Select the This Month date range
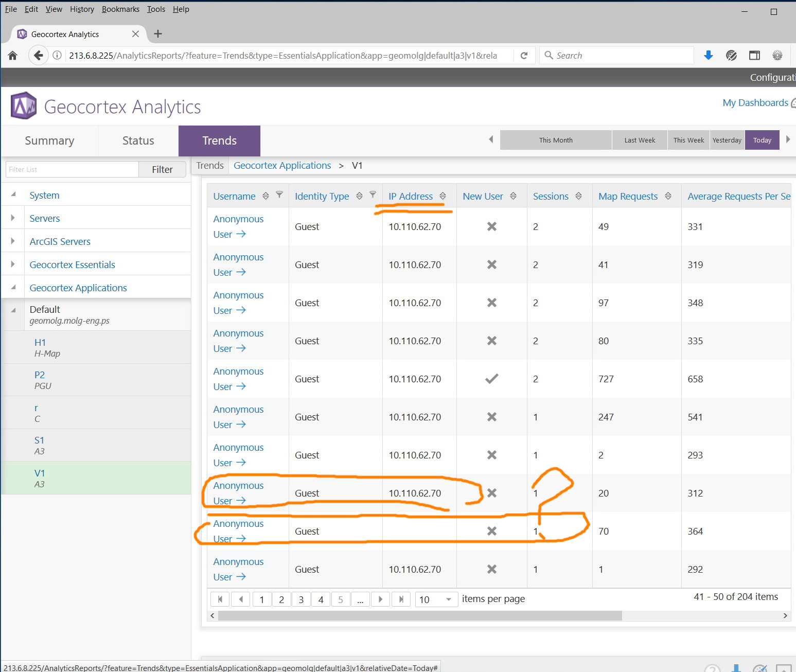Image resolution: width=796 pixels, height=672 pixels. pyautogui.click(x=556, y=140)
